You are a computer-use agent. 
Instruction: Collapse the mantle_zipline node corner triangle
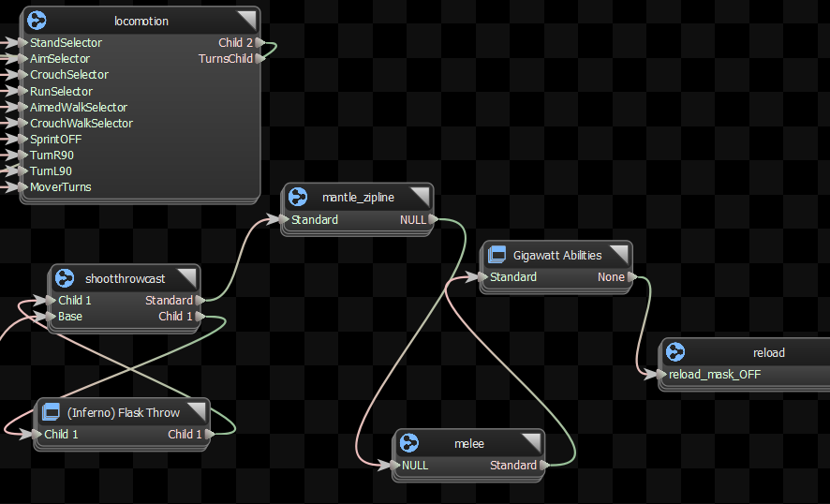coord(421,197)
